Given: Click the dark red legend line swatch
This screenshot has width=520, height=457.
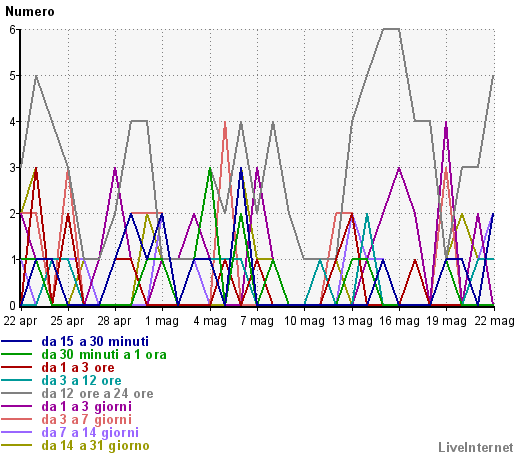Looking at the screenshot, I should click(17, 367).
